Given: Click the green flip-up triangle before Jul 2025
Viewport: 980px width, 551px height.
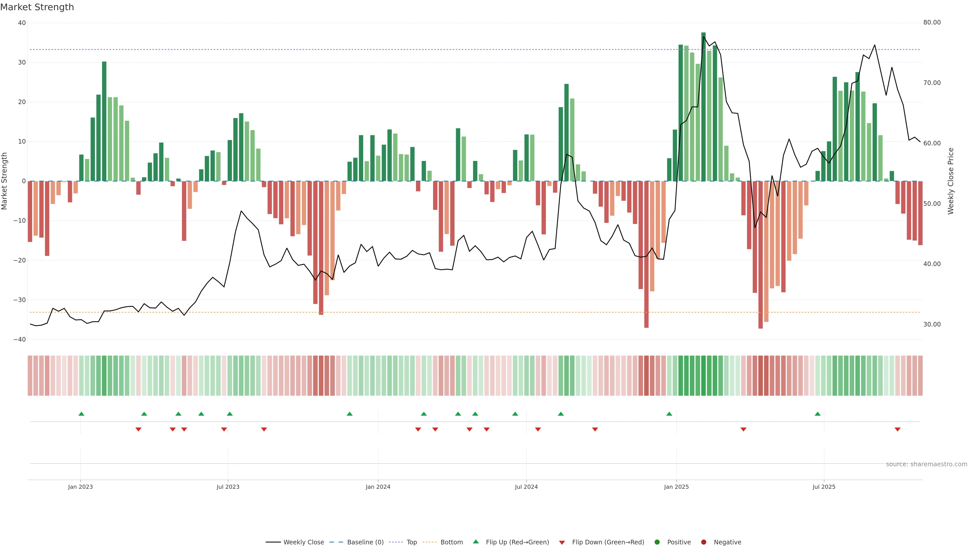Looking at the screenshot, I should point(817,414).
